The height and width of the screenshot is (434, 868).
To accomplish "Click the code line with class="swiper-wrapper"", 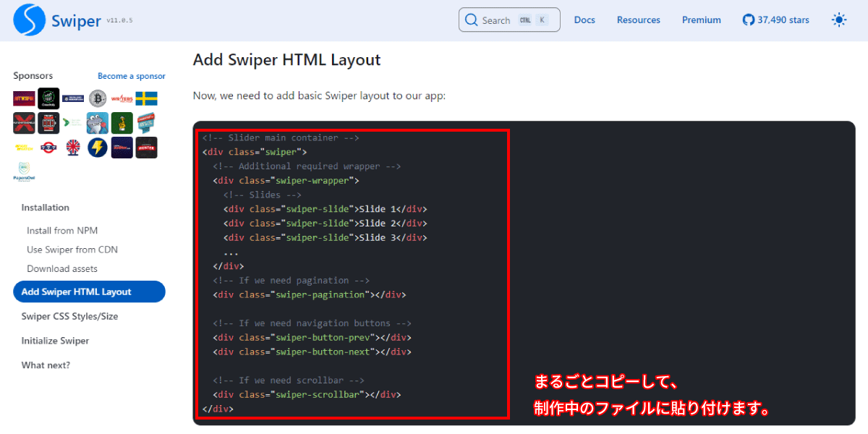I will click(286, 181).
